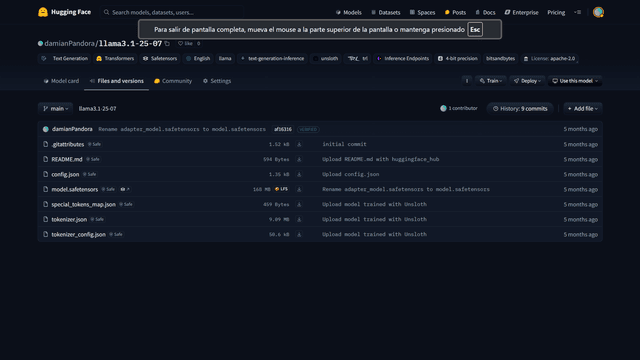This screenshot has width=640, height=360.
Task: Click the Hugging Face logo
Action: (x=64, y=12)
